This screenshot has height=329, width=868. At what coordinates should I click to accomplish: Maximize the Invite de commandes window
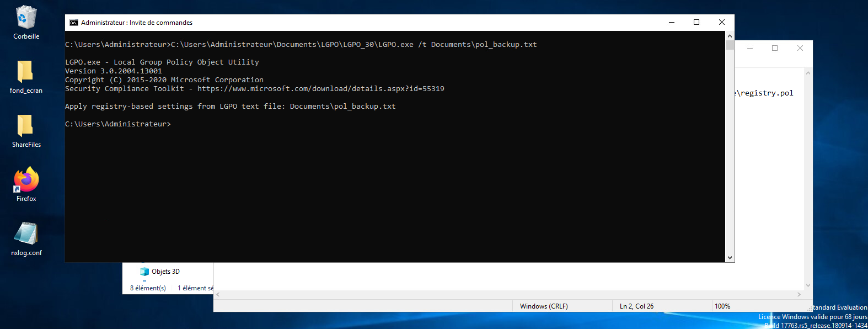(x=696, y=23)
